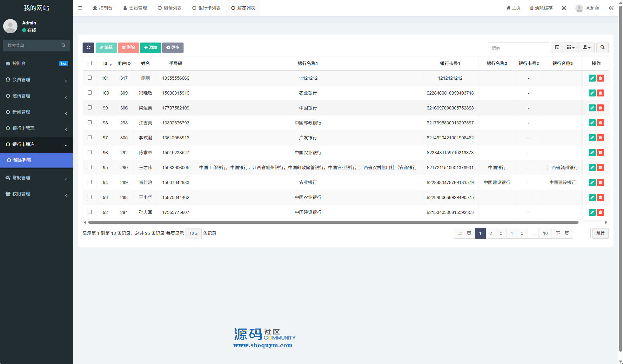
Task: Open the export data dropdown
Action: coord(586,48)
